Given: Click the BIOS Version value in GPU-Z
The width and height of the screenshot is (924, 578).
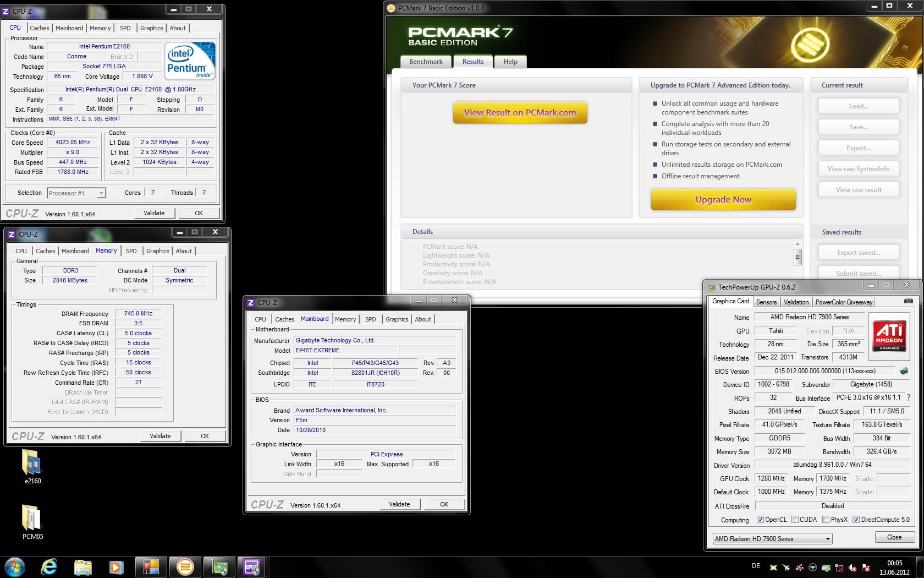Looking at the screenshot, I should coord(825,371).
